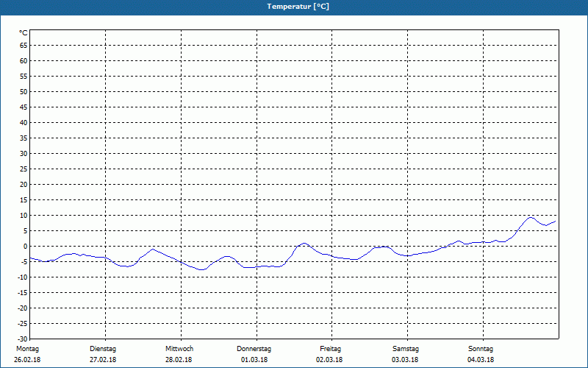The image size is (588, 368).
Task: Click the 45 axis label
Action: pos(24,107)
